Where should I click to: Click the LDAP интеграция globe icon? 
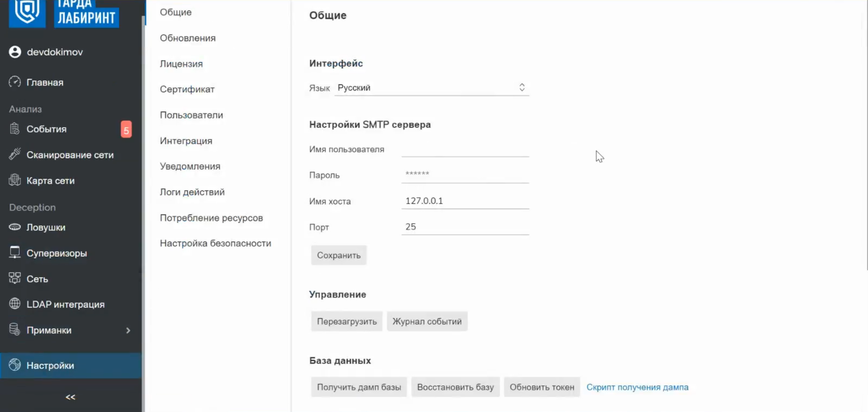pyautogui.click(x=15, y=304)
